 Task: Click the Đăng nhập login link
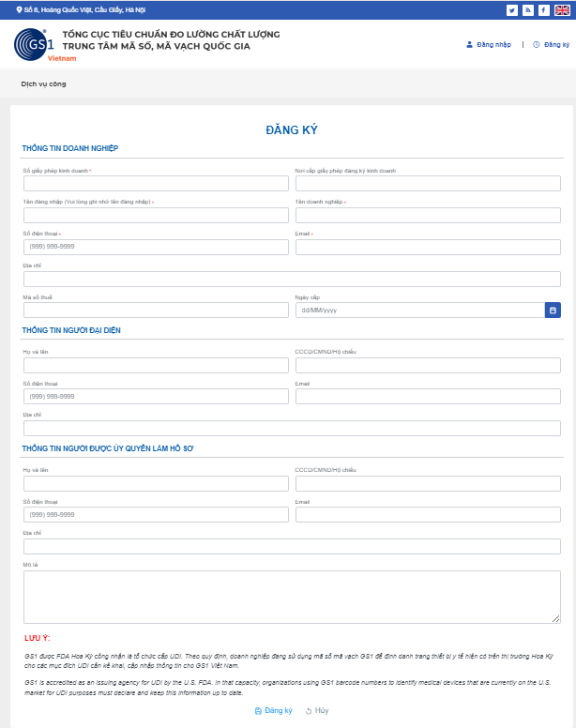[x=492, y=45]
